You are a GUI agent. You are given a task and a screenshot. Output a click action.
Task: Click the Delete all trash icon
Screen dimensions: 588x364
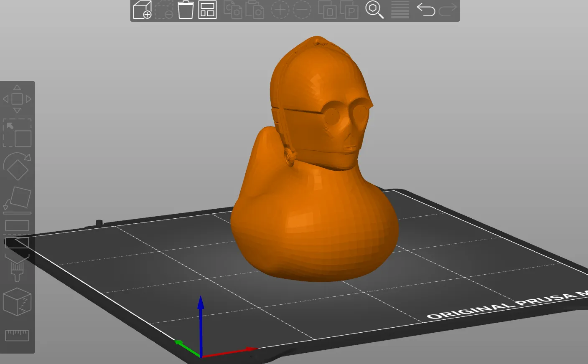click(186, 10)
